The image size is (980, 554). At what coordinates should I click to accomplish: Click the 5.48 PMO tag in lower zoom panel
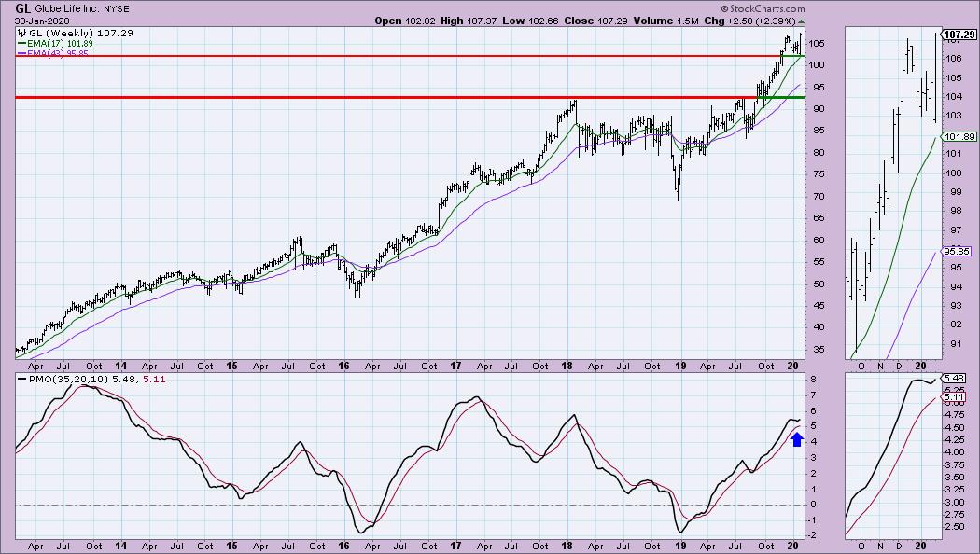(x=955, y=379)
